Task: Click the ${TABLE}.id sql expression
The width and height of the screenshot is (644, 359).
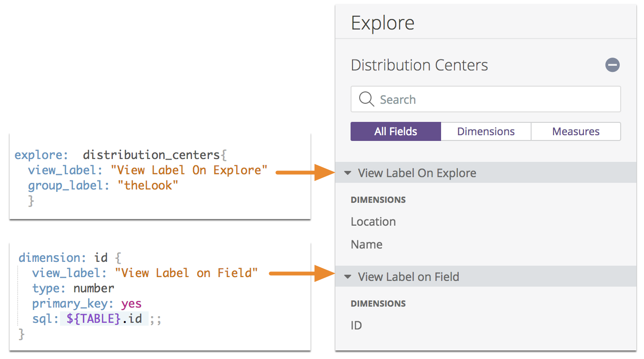Action: point(104,319)
